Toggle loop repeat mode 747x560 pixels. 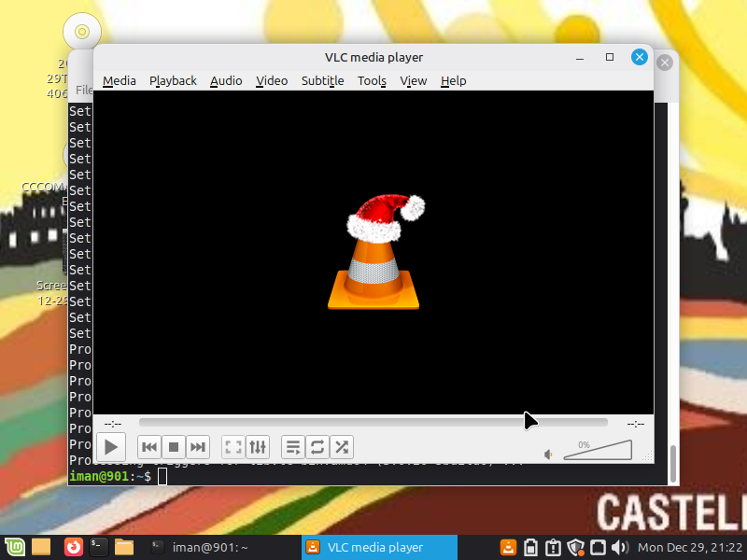point(317,447)
